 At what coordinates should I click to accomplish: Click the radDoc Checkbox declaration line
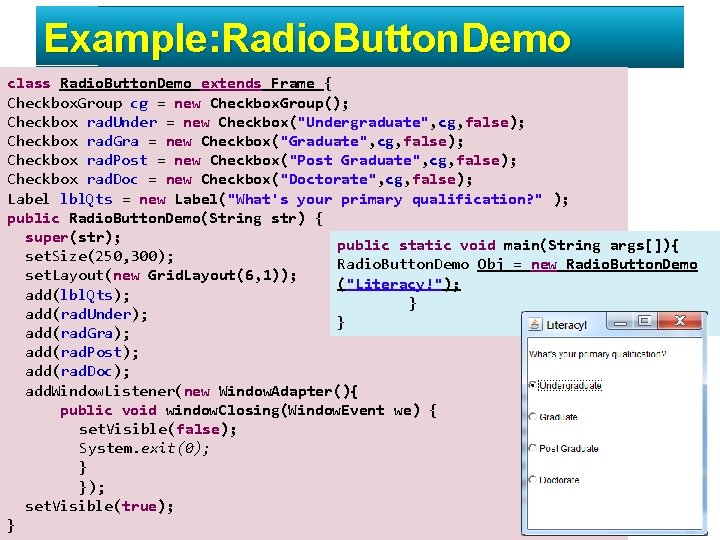click(x=240, y=179)
